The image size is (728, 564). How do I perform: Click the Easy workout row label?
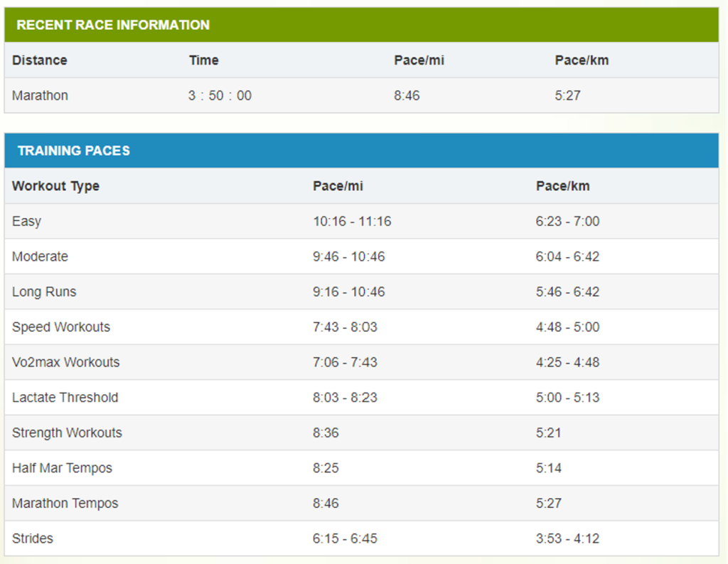[x=27, y=221]
